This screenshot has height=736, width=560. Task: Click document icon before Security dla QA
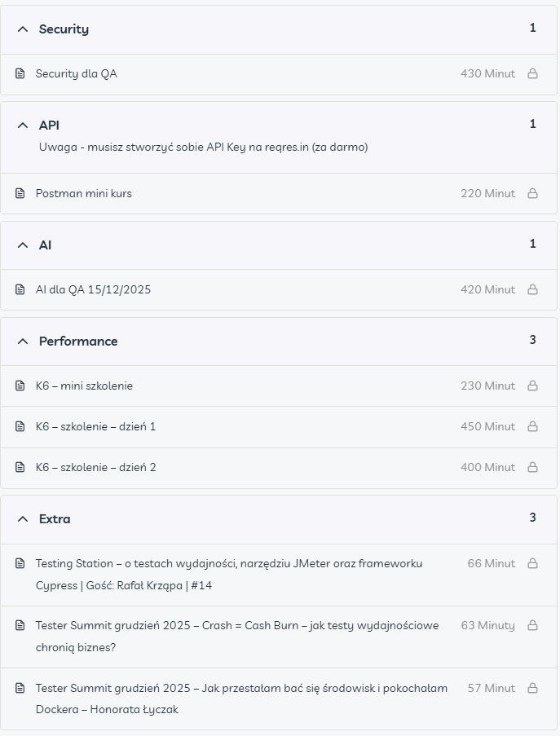tap(20, 73)
